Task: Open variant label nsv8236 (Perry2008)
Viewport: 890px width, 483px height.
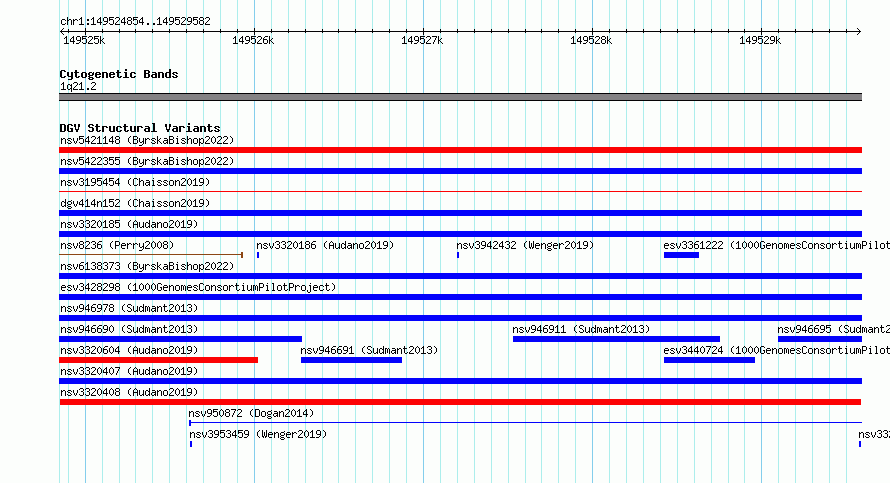Action: tap(117, 245)
